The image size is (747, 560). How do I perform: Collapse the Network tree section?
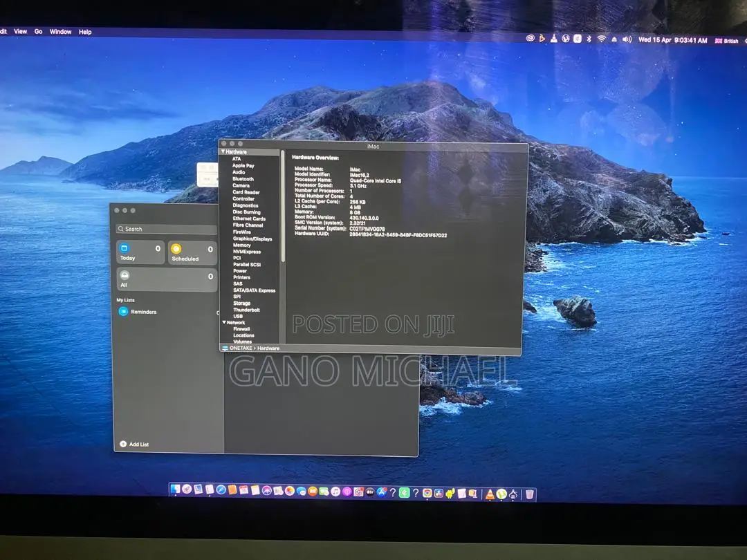[224, 322]
